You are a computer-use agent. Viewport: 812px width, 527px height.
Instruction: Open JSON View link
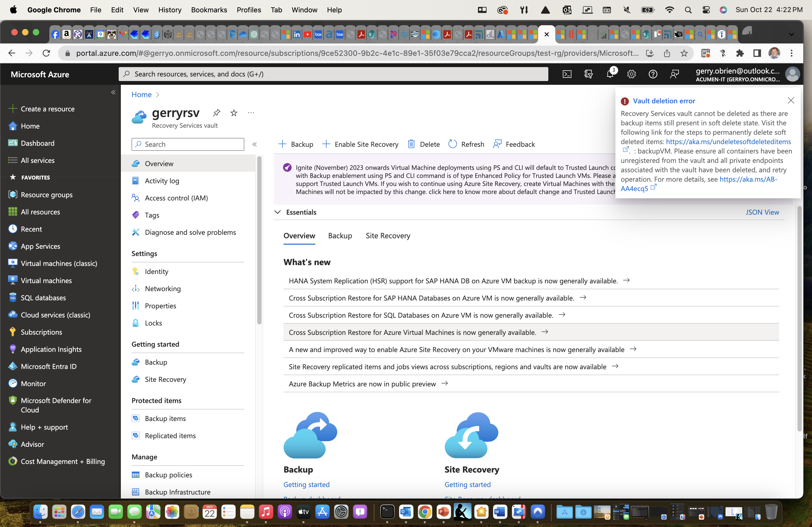pyautogui.click(x=762, y=212)
